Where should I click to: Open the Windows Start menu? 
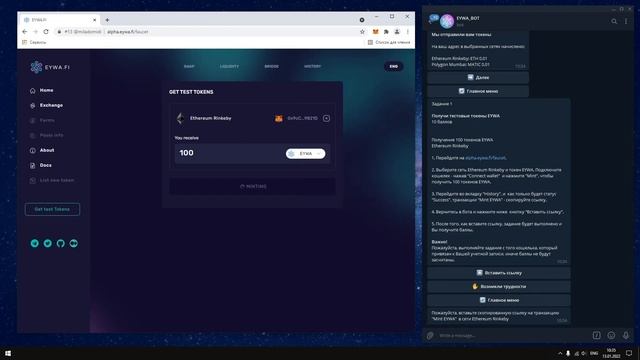pos(7,353)
